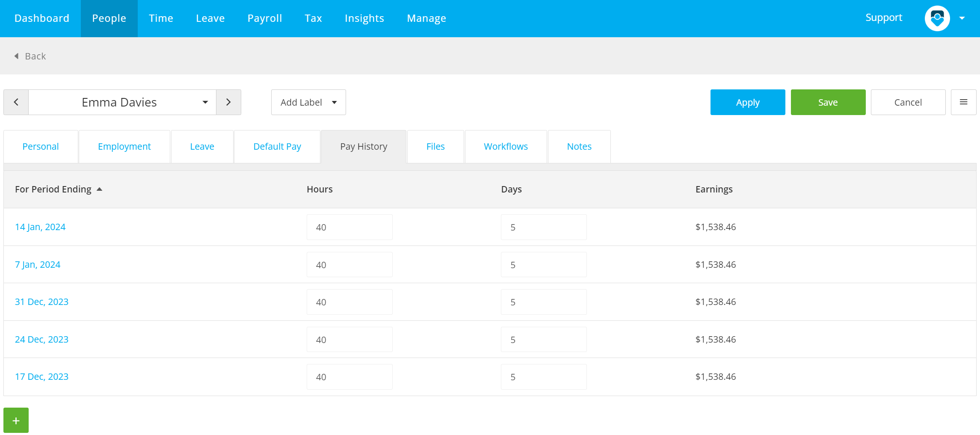Click the Earnings column header
This screenshot has width=980, height=435.
714,189
